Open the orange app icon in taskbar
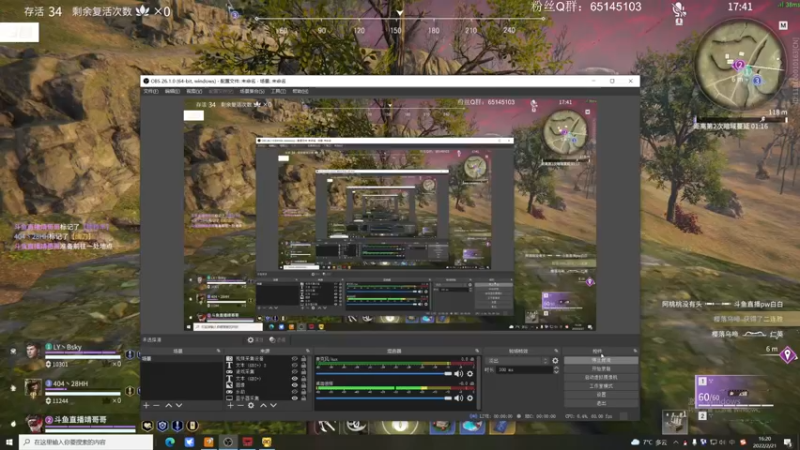 click(209, 442)
